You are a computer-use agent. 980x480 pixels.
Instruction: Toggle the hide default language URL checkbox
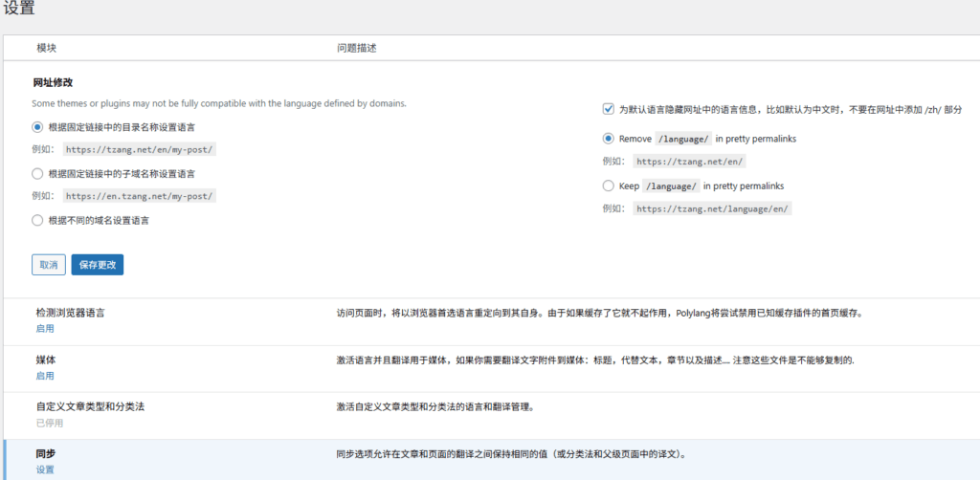(609, 110)
